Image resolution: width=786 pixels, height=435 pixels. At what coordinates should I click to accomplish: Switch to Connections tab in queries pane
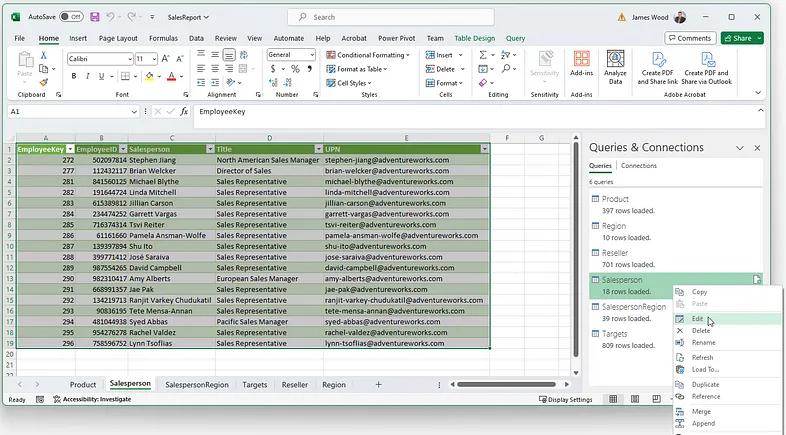tap(639, 166)
